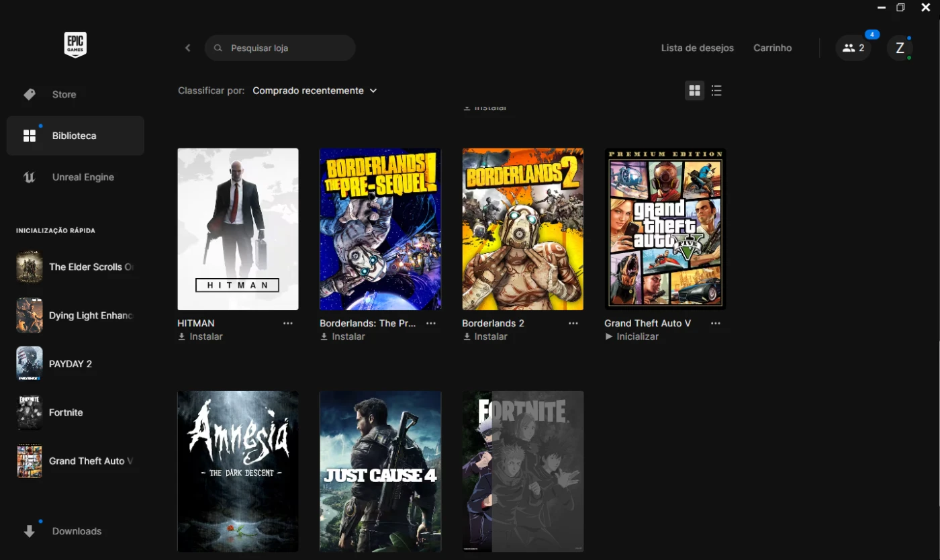Select the Store menu label
The height and width of the screenshot is (560, 940).
pos(64,95)
